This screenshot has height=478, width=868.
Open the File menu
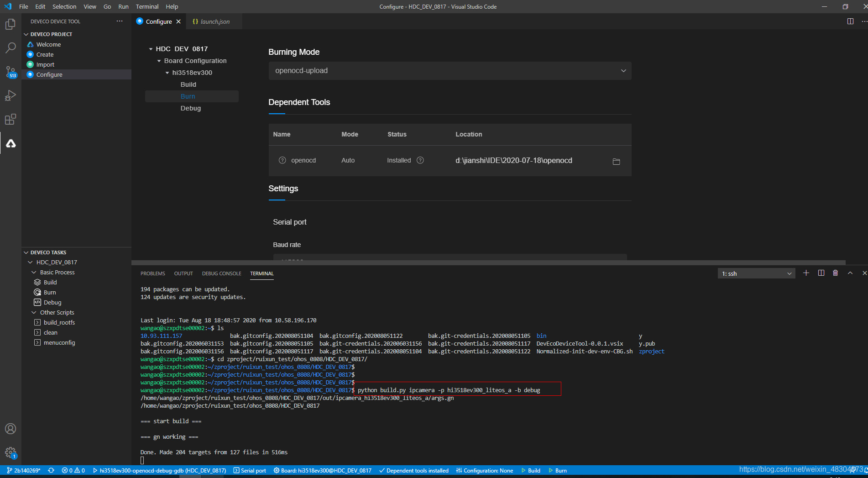[24, 6]
